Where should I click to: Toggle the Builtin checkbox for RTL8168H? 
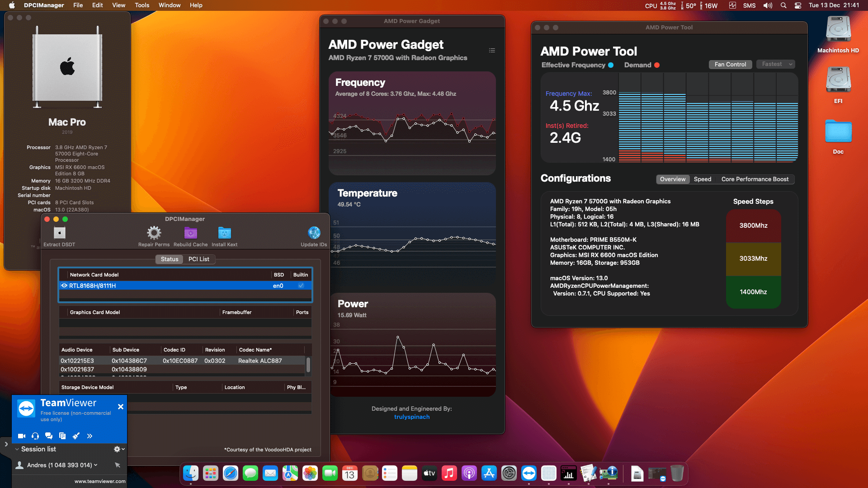pos(301,286)
